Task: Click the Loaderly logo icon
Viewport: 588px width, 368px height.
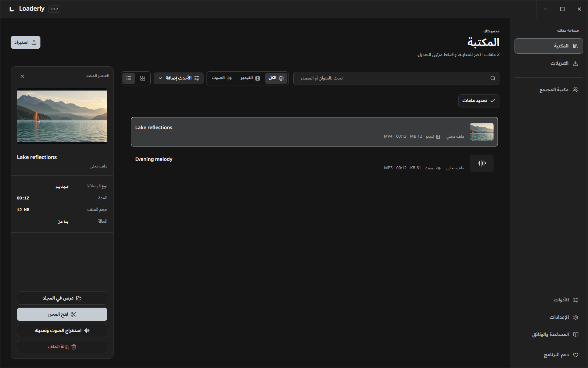Action: point(12,9)
